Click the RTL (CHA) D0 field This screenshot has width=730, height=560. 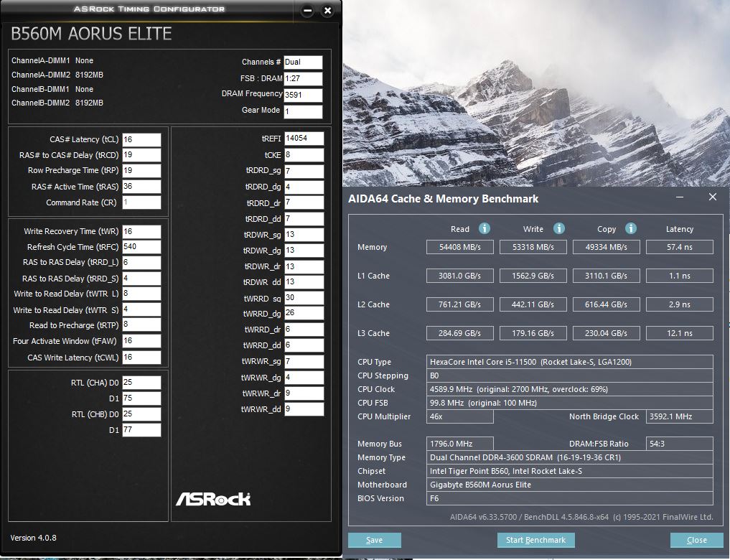pos(141,382)
